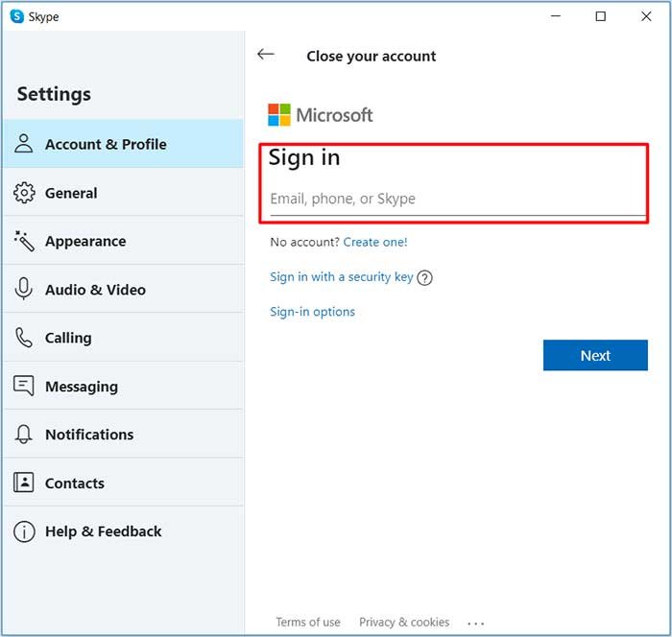Click the Skype logo in title bar
The image size is (672, 637).
pos(16,16)
